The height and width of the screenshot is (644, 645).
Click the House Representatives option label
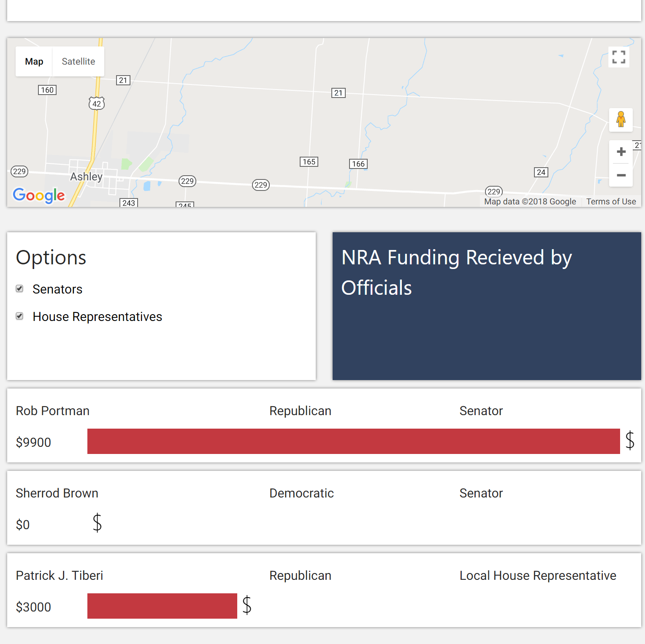tap(98, 317)
